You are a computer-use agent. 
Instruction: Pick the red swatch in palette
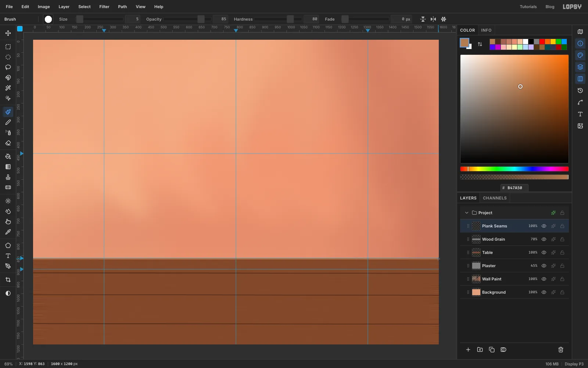click(542, 42)
